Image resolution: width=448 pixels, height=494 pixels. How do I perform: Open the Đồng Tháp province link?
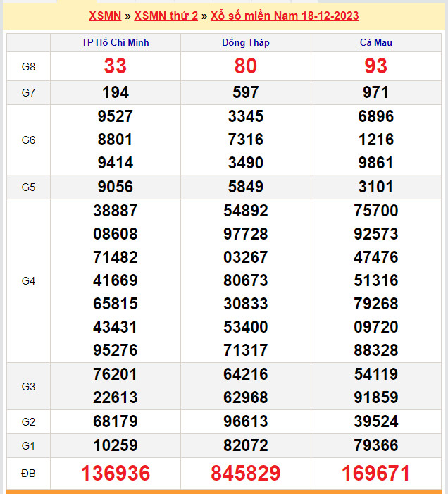(245, 43)
